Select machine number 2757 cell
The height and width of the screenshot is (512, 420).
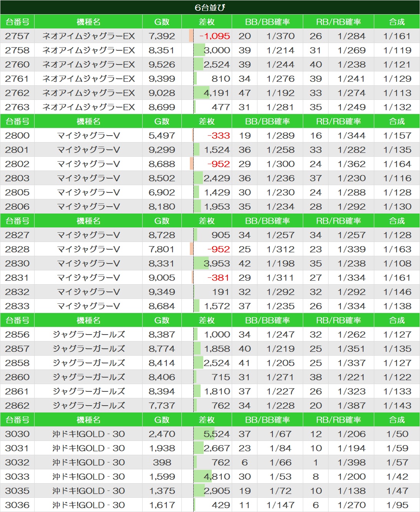tap(17, 36)
